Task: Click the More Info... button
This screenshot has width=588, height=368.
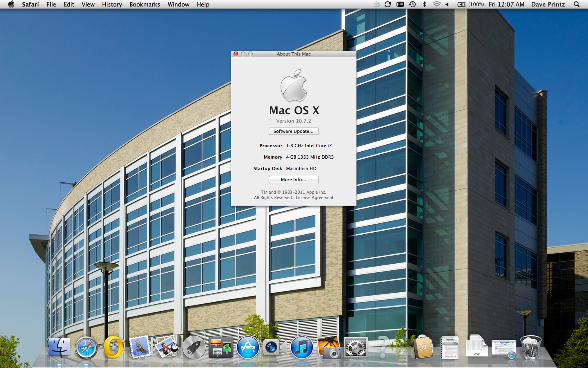Action: (x=294, y=180)
